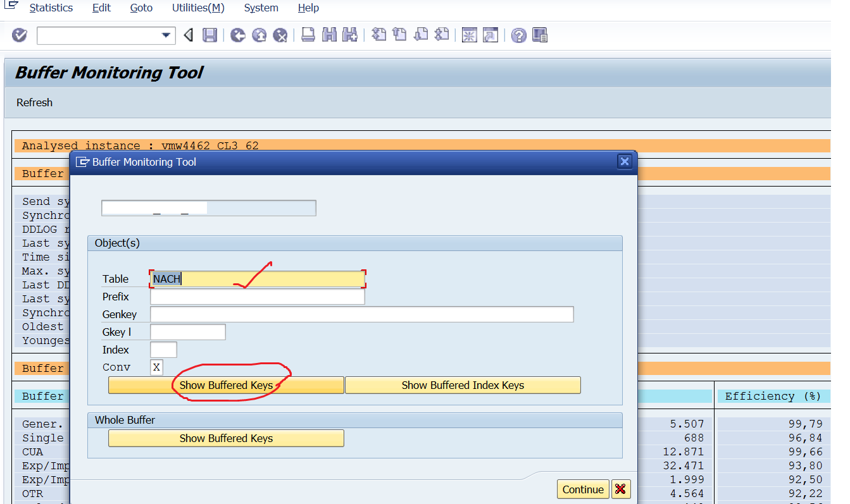The image size is (850, 504).
Task: Click the Customize Local Layout icon
Action: click(x=539, y=35)
